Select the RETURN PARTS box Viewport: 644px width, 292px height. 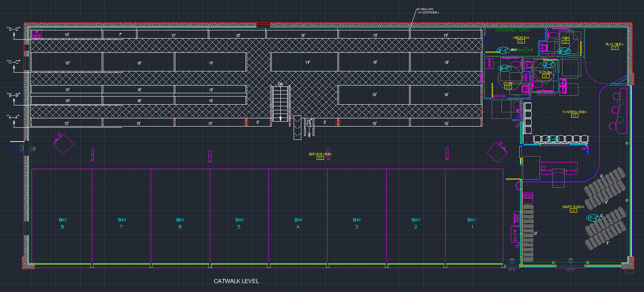[x=516, y=219]
